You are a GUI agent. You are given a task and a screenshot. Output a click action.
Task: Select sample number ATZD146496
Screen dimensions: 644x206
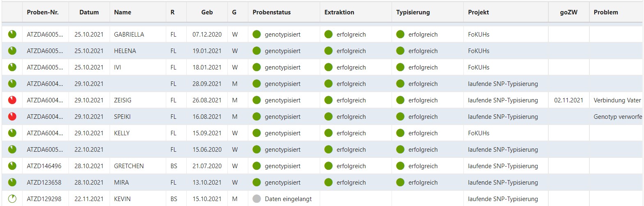point(44,166)
